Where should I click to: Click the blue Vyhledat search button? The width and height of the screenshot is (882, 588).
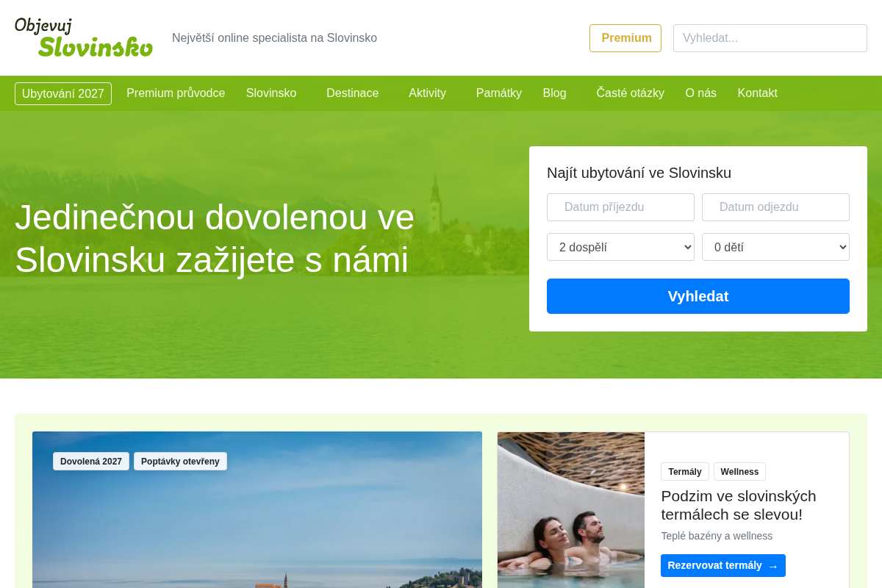point(698,296)
